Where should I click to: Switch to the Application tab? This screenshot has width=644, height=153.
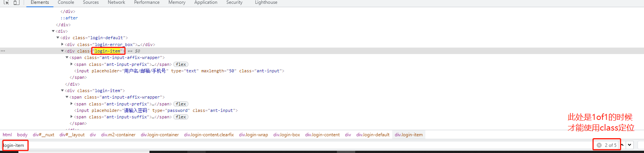click(x=206, y=3)
